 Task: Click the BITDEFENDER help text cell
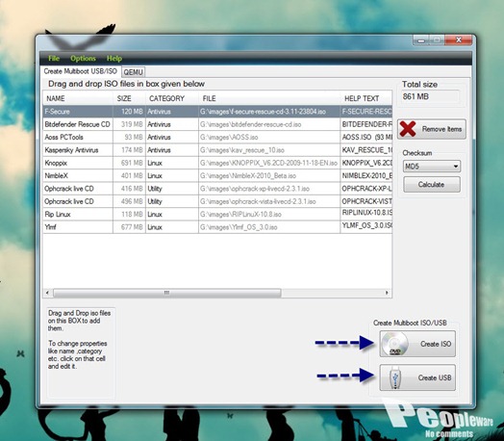(366, 124)
